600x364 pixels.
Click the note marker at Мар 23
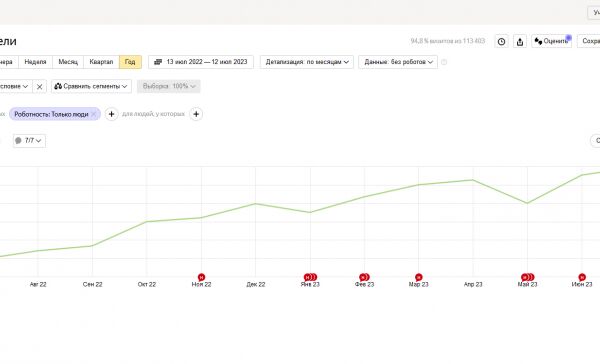point(419,277)
